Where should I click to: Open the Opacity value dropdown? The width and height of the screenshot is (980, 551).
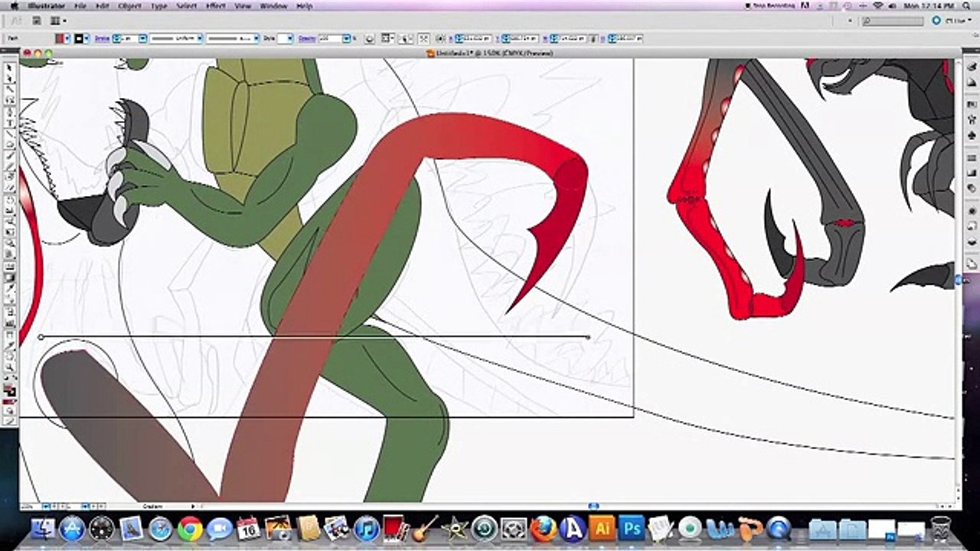pos(346,38)
